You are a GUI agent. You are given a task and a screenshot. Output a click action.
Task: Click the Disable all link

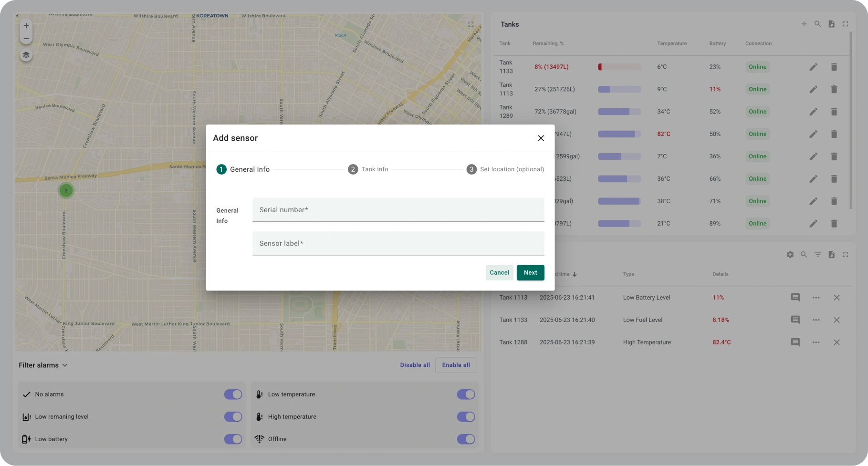(x=415, y=365)
